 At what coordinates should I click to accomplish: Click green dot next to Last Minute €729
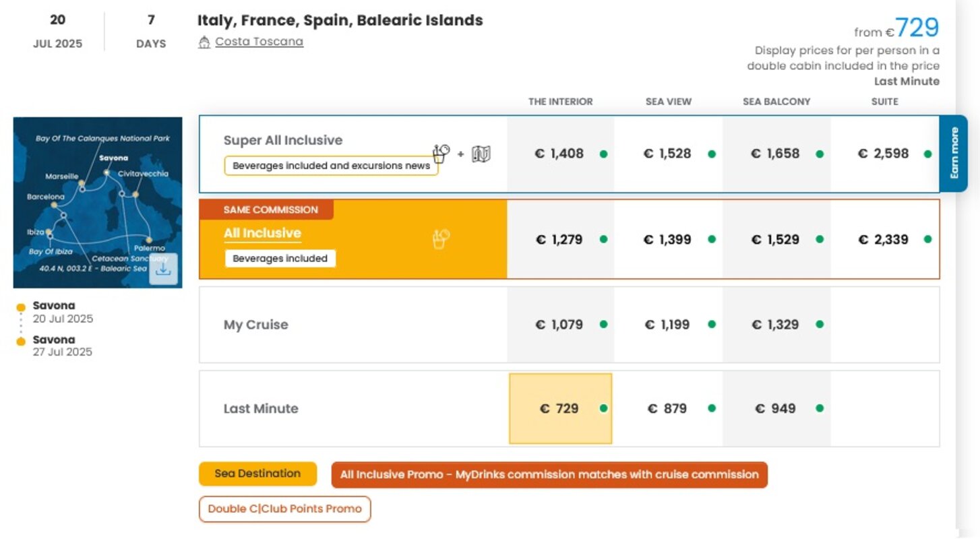click(603, 408)
